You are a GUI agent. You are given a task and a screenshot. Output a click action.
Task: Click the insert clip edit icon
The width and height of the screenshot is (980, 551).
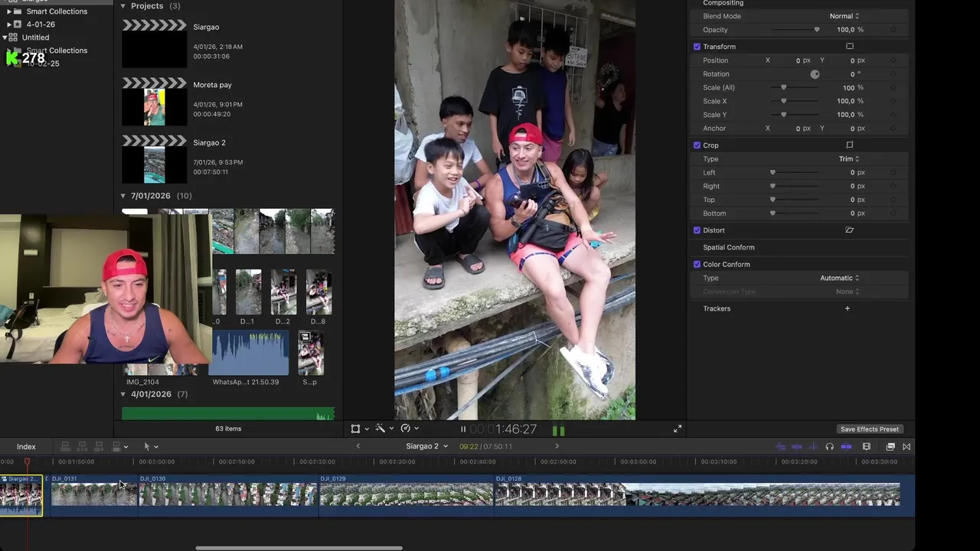(82, 446)
